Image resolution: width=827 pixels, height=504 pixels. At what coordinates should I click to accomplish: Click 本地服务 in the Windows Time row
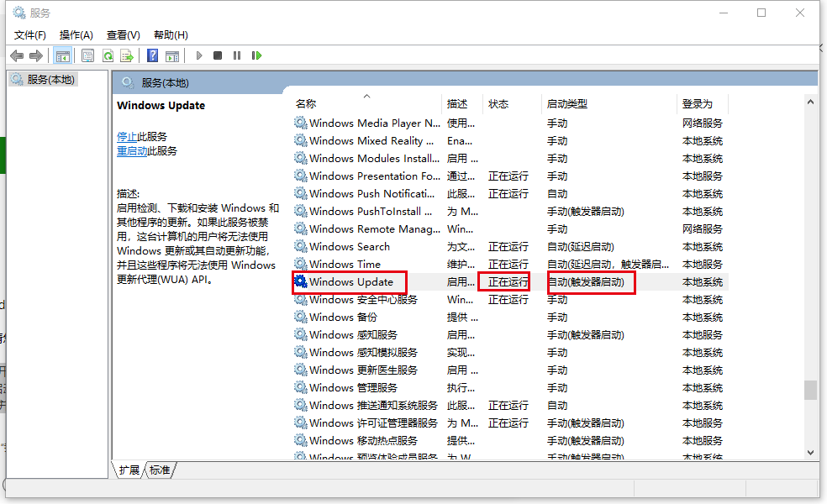tap(702, 264)
